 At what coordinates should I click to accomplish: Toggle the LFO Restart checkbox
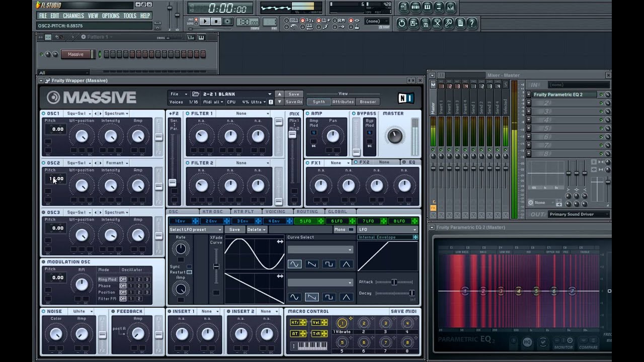(189, 272)
